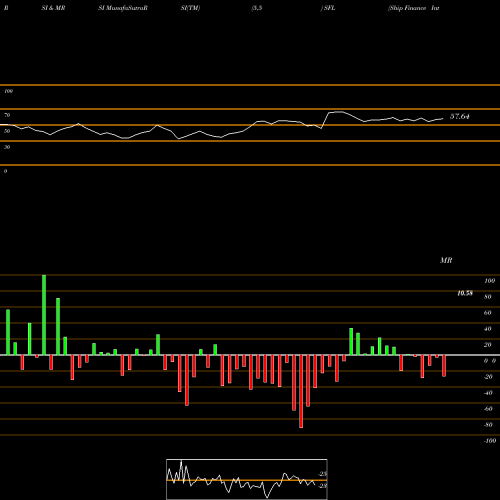Click the RSI value label 57.64
The height and width of the screenshot is (500, 500).
[459, 116]
